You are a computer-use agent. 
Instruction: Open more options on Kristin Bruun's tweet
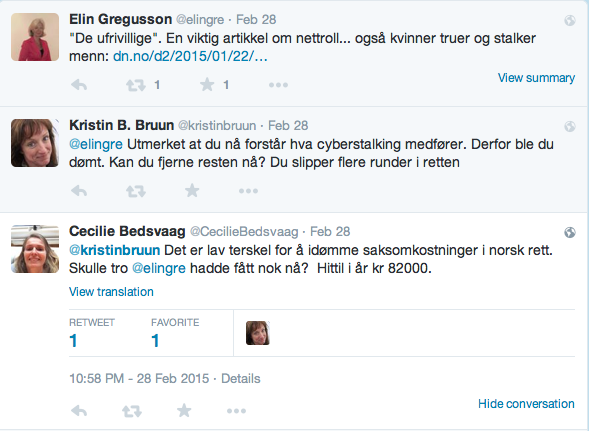coord(248,191)
